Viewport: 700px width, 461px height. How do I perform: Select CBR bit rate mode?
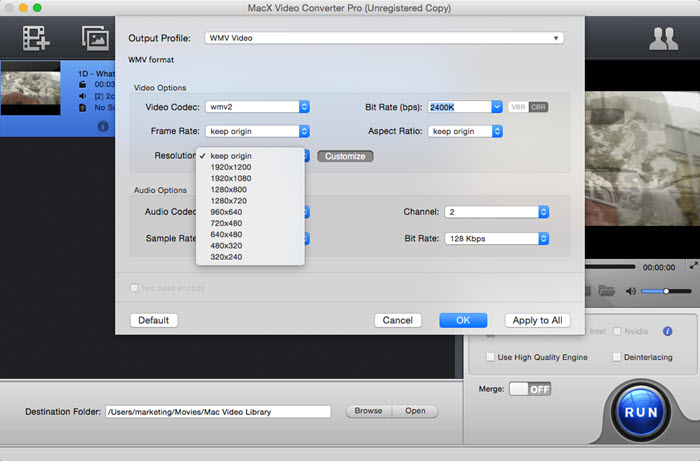[538, 107]
